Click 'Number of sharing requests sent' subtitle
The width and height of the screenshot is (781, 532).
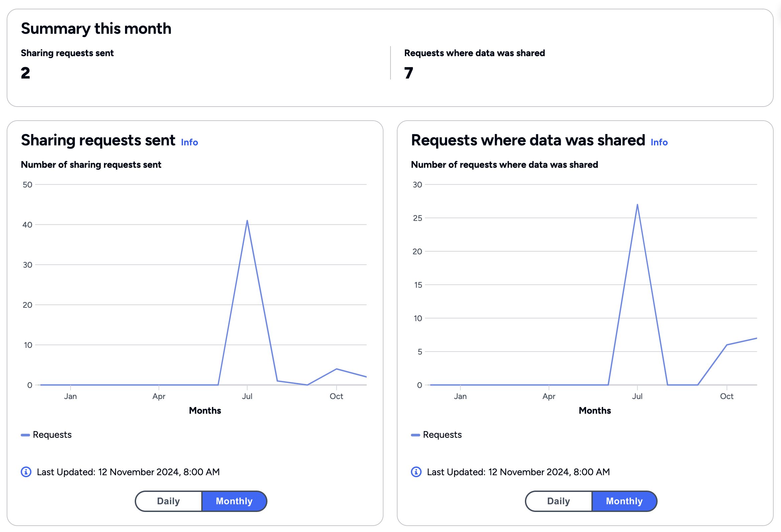(x=91, y=164)
